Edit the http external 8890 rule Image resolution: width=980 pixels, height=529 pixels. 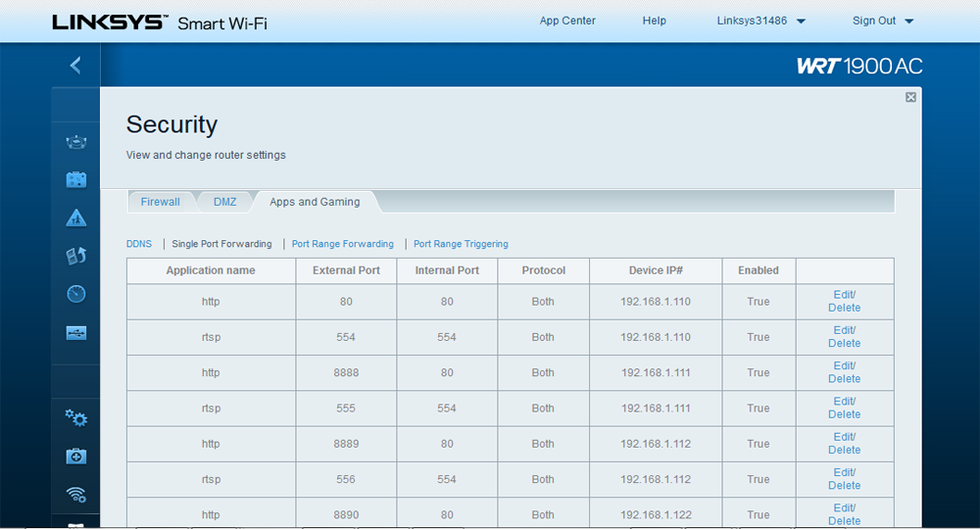844,508
